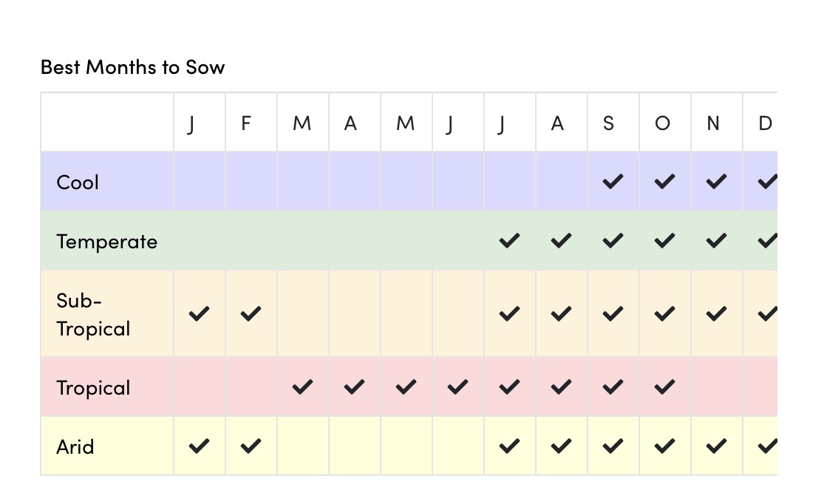The image size is (827, 504).
Task: Click the F month column header
Action: pyautogui.click(x=246, y=123)
